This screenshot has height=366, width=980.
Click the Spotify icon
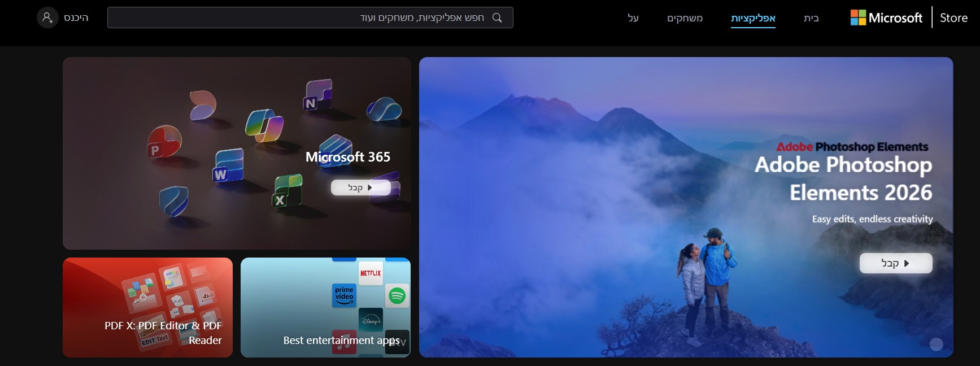point(397,295)
